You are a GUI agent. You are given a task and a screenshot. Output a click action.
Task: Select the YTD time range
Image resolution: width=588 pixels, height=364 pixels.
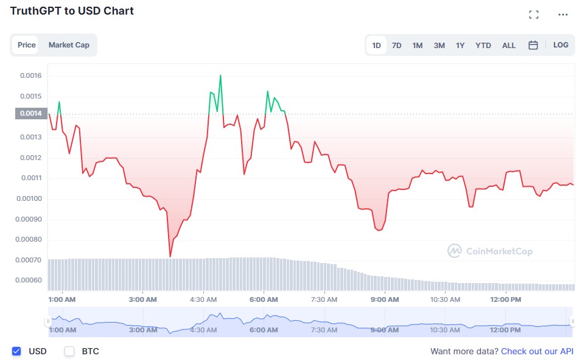[483, 44]
